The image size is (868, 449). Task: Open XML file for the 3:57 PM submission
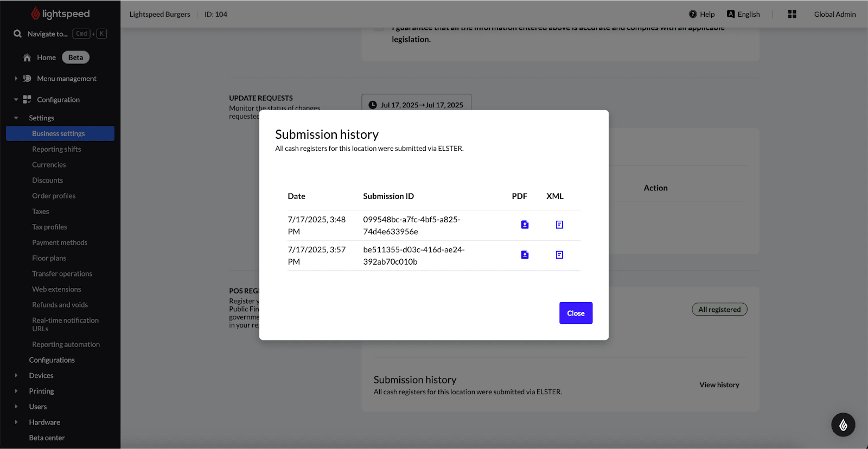[559, 255]
